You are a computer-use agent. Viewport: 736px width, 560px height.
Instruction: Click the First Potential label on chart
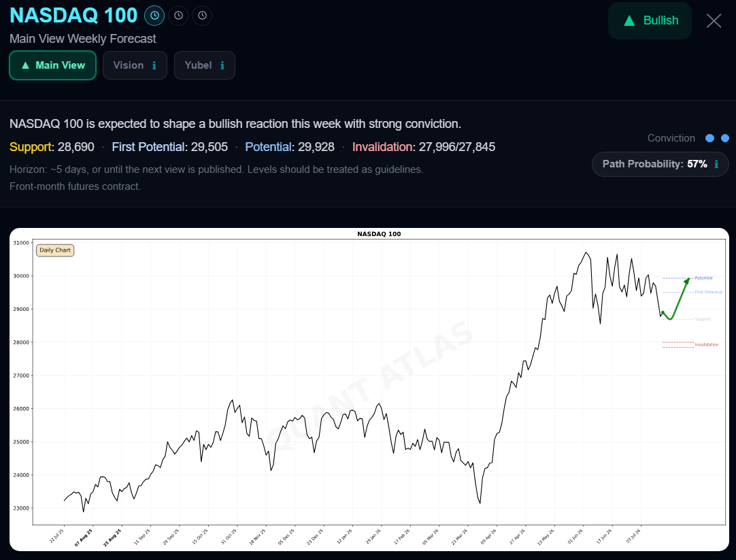pos(708,292)
